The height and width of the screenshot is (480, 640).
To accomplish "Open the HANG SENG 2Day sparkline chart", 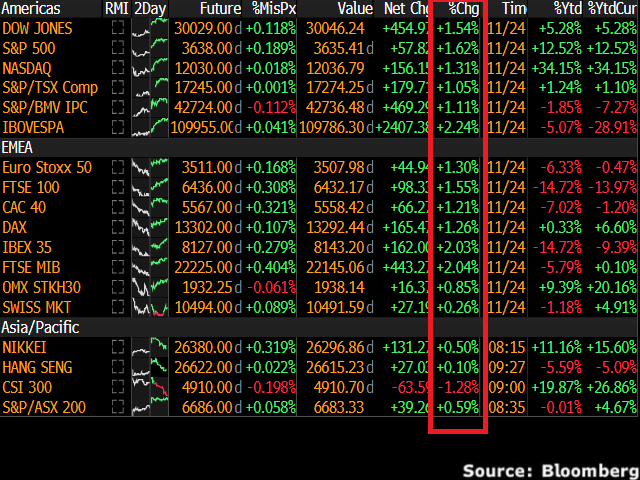I will [150, 367].
